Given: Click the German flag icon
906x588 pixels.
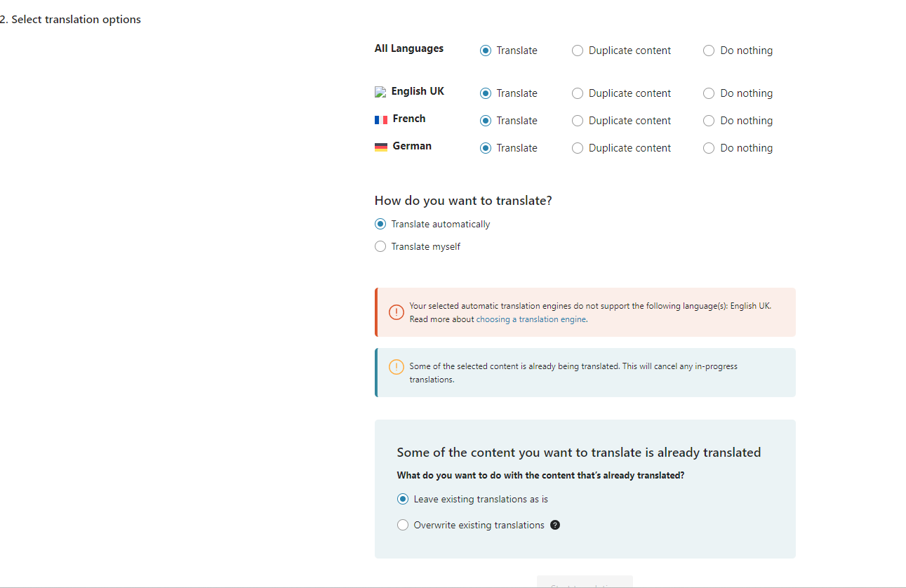Looking at the screenshot, I should click(x=381, y=147).
